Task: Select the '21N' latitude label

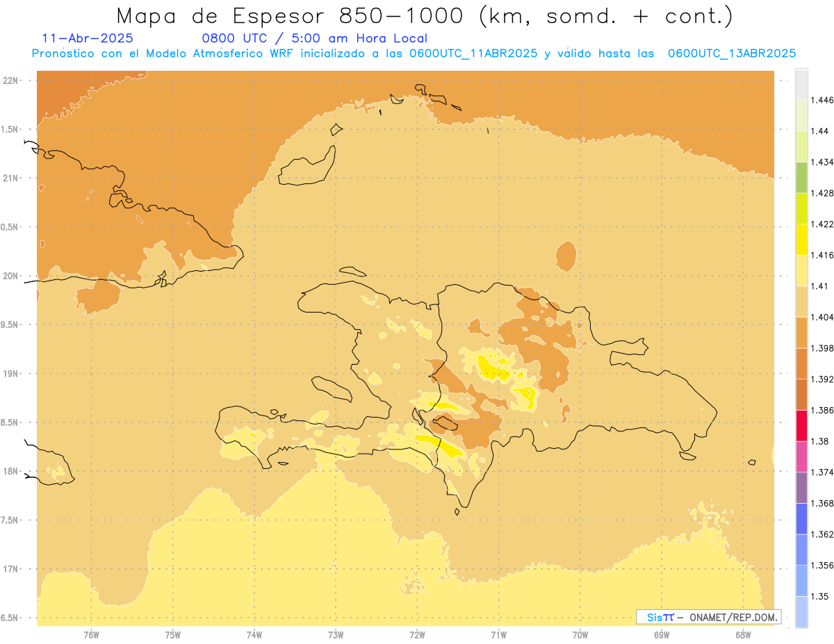Action: (x=10, y=179)
